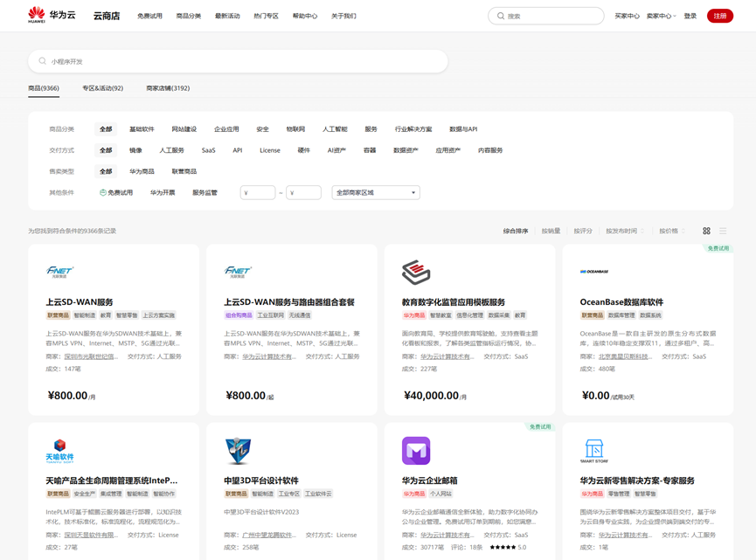Open 中望3D平台设计软件 product title
The height and width of the screenshot is (560, 756).
coord(261,480)
